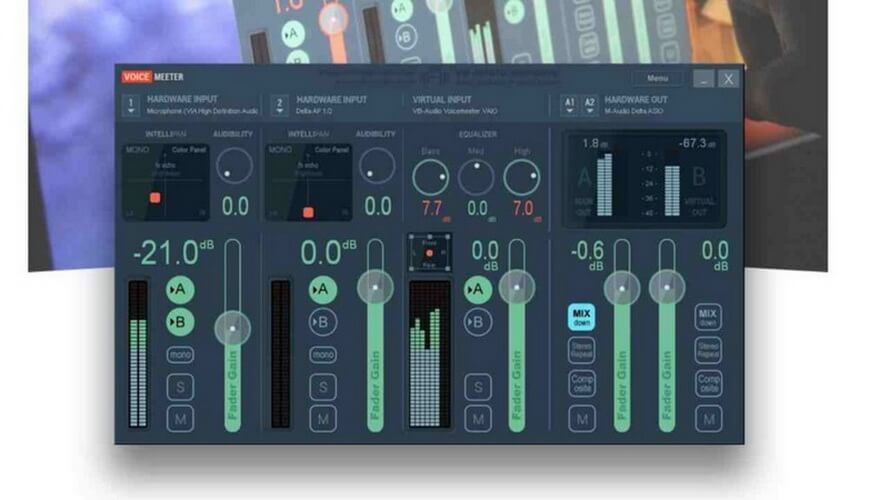Toggle bus B routing for input 1
Viewport: 889px width, 500px height.
coord(180,322)
